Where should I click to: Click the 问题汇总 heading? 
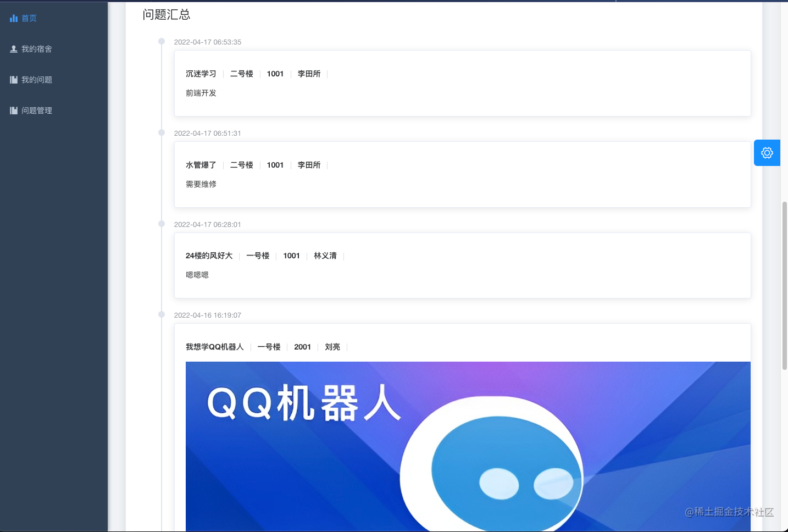[167, 15]
